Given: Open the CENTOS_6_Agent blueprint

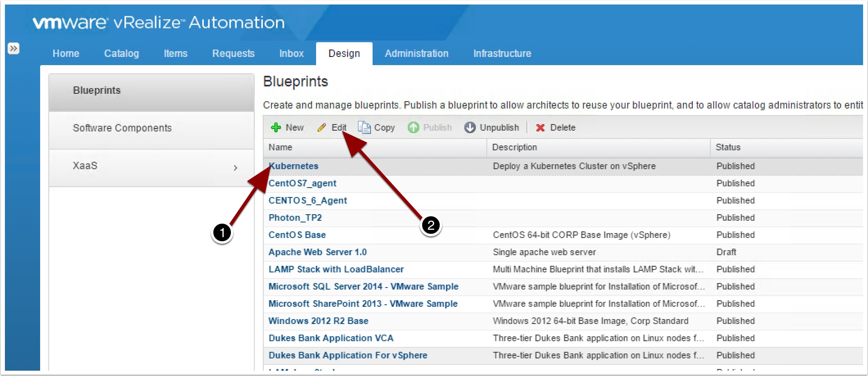Looking at the screenshot, I should click(308, 201).
